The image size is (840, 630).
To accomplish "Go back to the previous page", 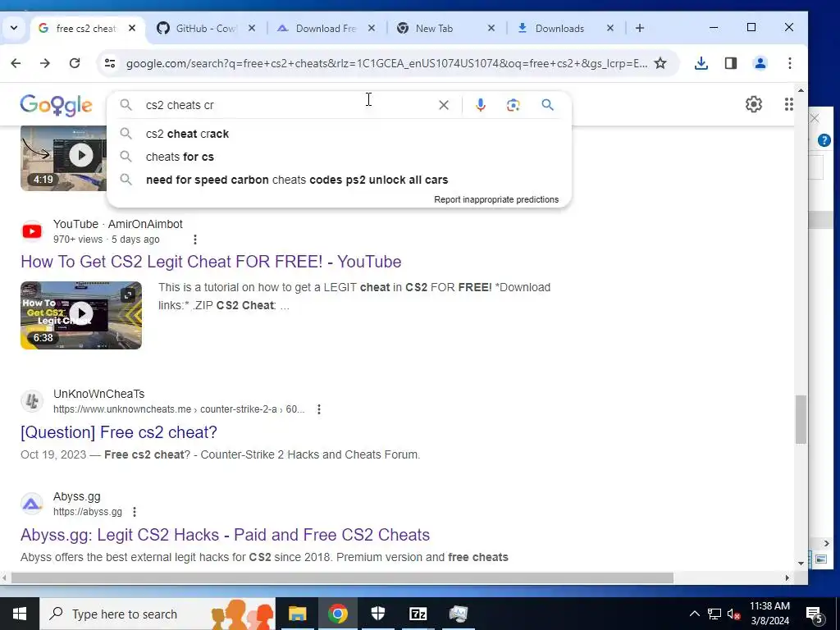I will point(16,63).
